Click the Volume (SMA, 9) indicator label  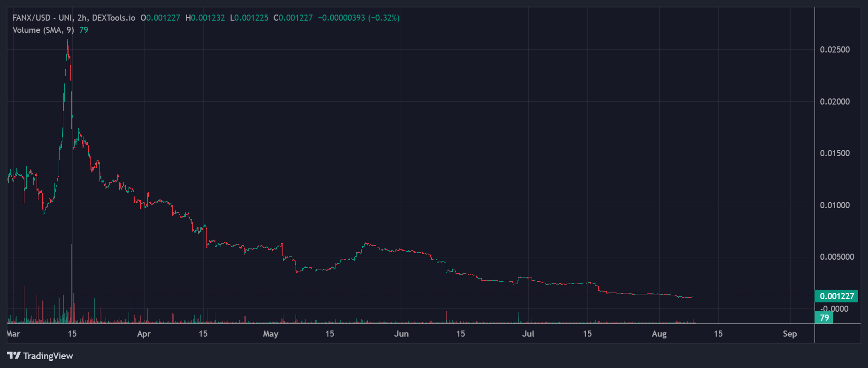pyautogui.click(x=43, y=30)
